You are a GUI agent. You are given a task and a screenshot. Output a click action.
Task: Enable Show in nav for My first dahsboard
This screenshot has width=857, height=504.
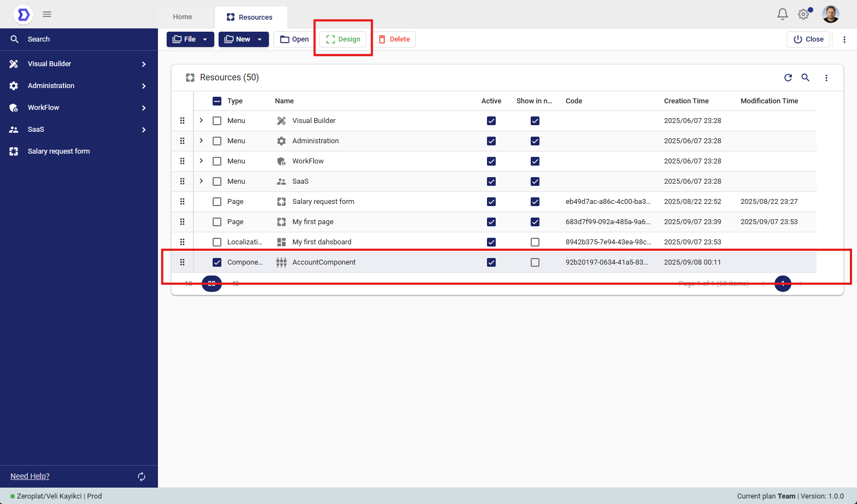[535, 242]
